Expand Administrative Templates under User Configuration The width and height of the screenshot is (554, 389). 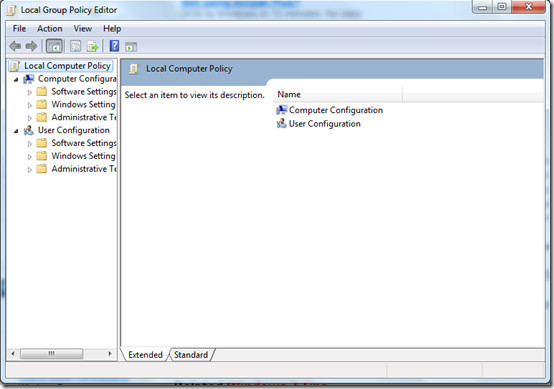click(x=30, y=170)
